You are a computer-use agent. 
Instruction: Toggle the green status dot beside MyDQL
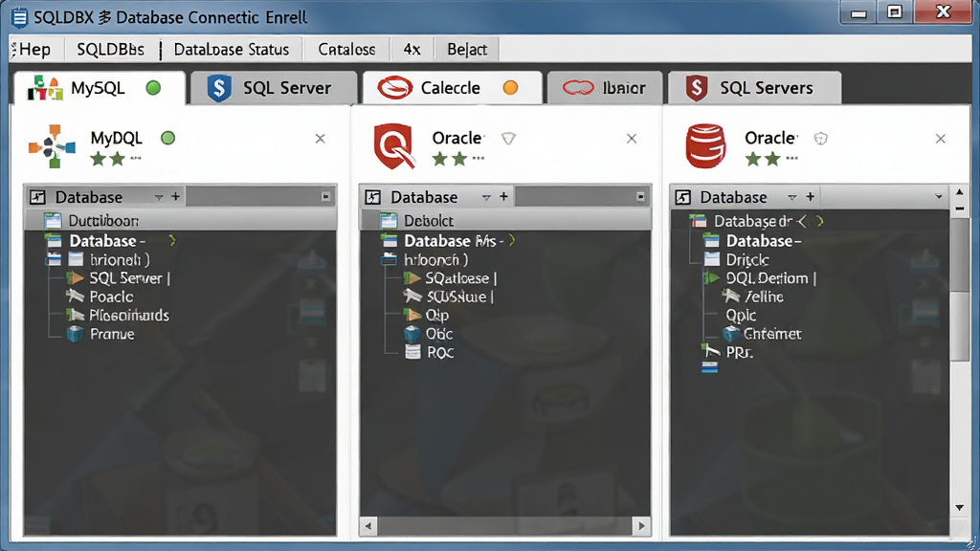(x=168, y=138)
